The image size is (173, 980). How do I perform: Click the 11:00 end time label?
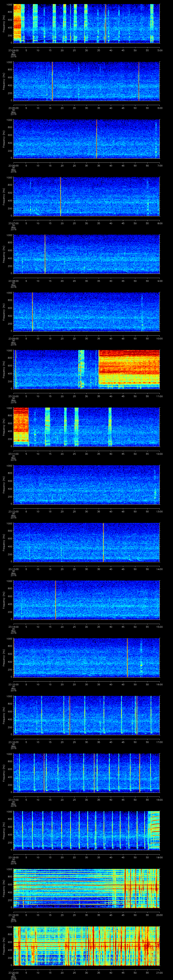tap(159, 396)
